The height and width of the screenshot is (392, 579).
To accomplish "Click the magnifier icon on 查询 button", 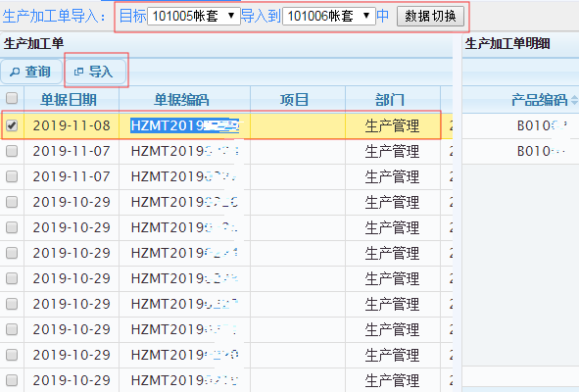I will 15,72.
